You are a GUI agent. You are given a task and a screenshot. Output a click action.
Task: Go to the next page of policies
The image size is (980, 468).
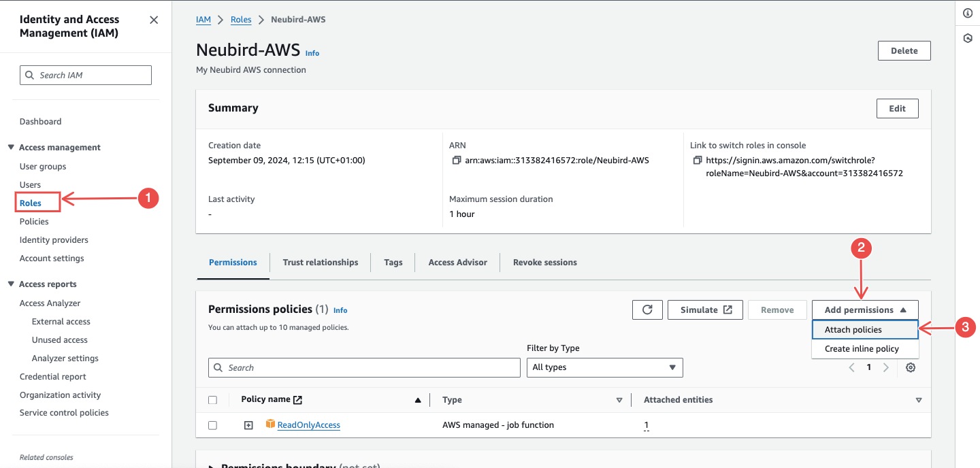coord(886,367)
